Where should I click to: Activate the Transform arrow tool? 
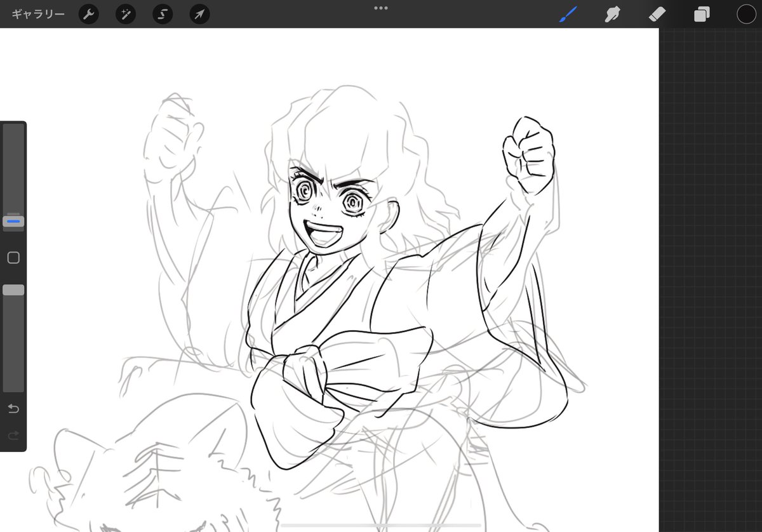pyautogui.click(x=199, y=14)
